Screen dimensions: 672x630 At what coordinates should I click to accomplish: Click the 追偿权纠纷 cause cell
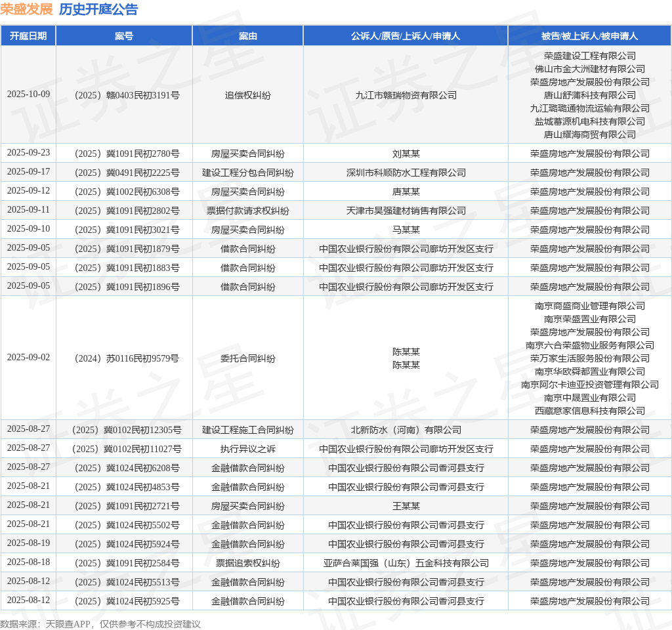tap(247, 95)
